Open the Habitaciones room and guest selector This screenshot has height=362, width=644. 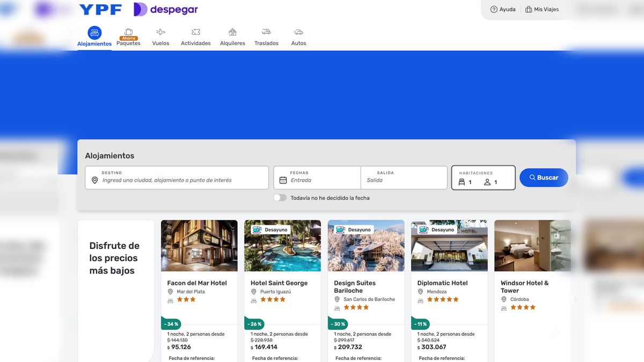[483, 178]
